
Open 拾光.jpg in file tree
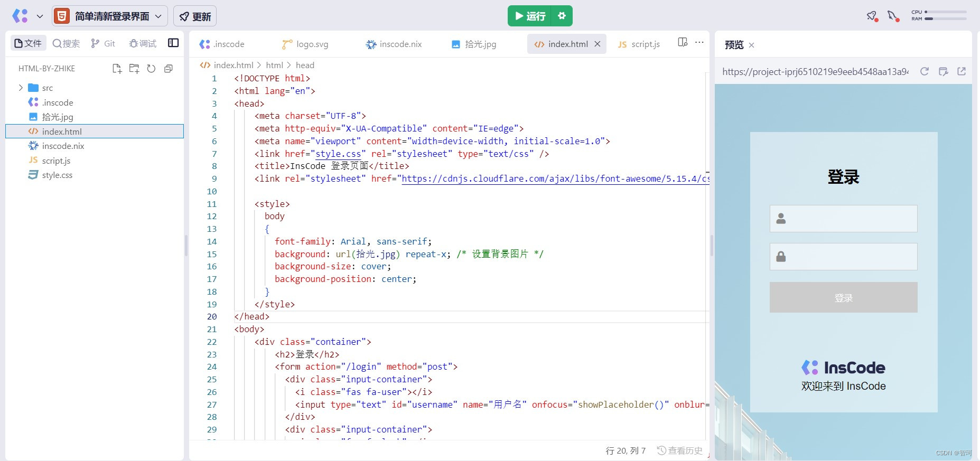[95, 117]
